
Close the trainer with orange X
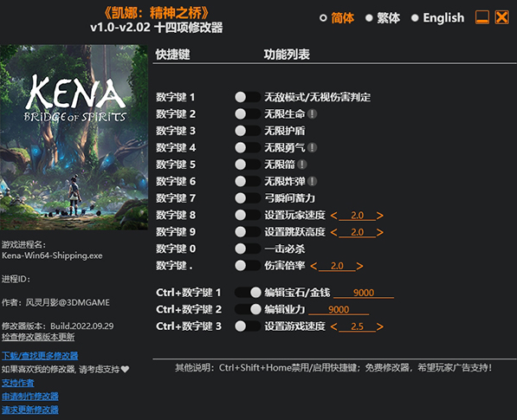tap(501, 17)
